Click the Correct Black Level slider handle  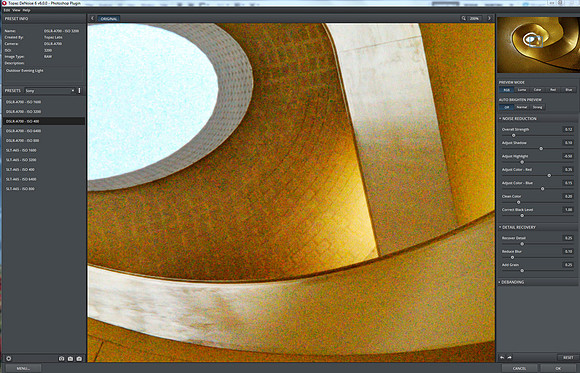coord(522,216)
